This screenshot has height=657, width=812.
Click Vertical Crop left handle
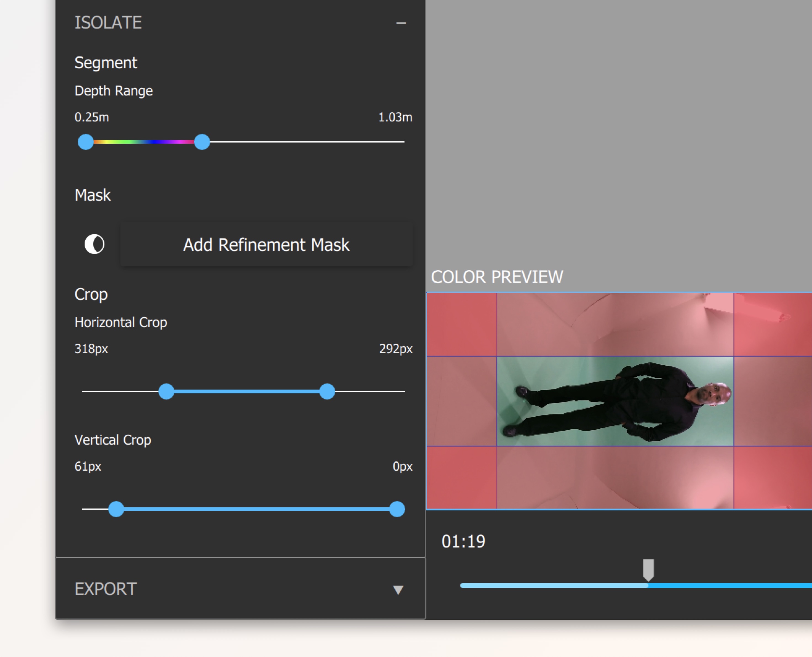click(x=116, y=509)
